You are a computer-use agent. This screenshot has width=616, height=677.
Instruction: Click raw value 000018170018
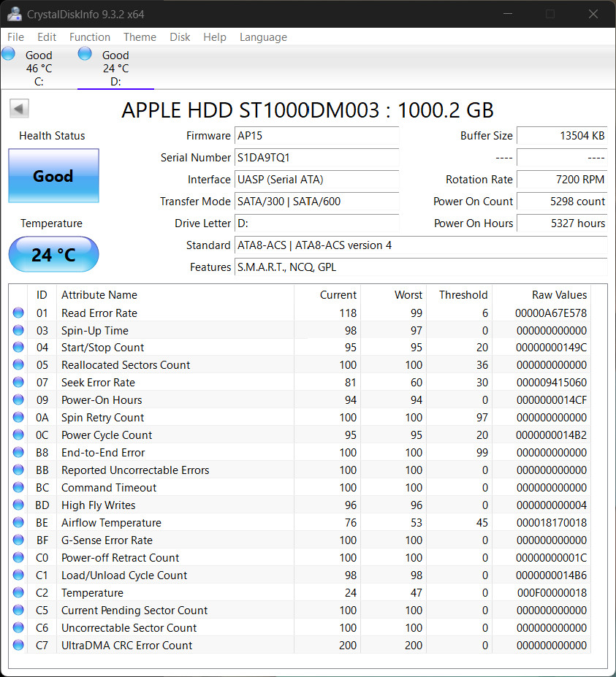click(x=552, y=523)
